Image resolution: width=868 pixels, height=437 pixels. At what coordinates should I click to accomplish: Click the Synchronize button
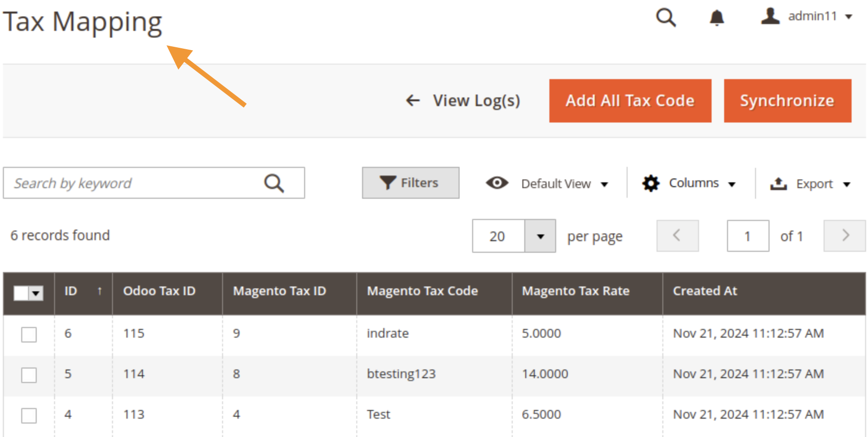(x=787, y=100)
